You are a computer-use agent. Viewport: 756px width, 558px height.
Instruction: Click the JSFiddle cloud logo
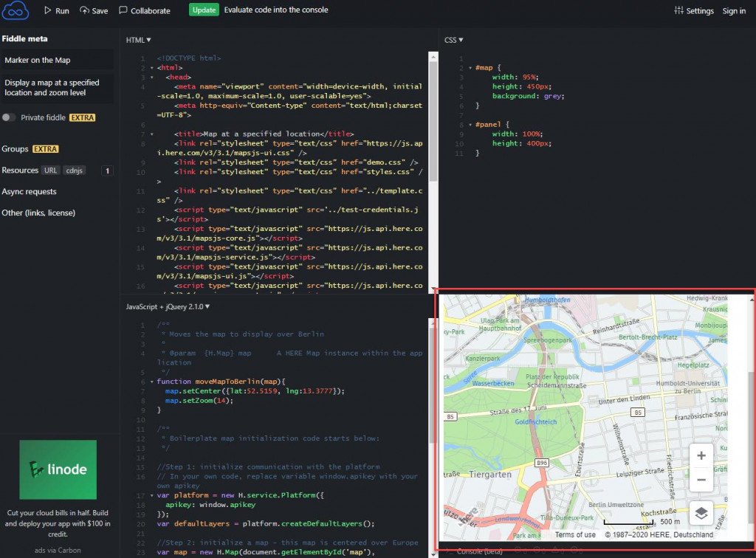click(15, 10)
